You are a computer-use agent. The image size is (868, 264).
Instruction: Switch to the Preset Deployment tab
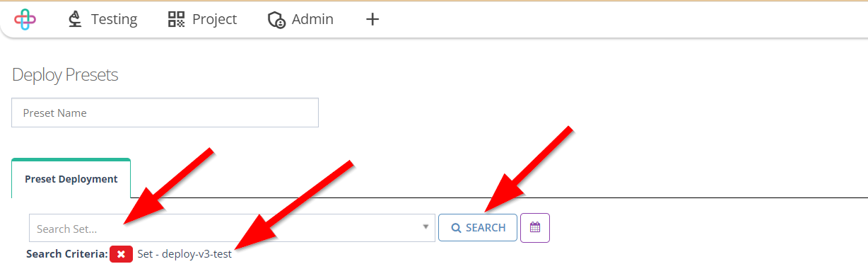pos(71,178)
